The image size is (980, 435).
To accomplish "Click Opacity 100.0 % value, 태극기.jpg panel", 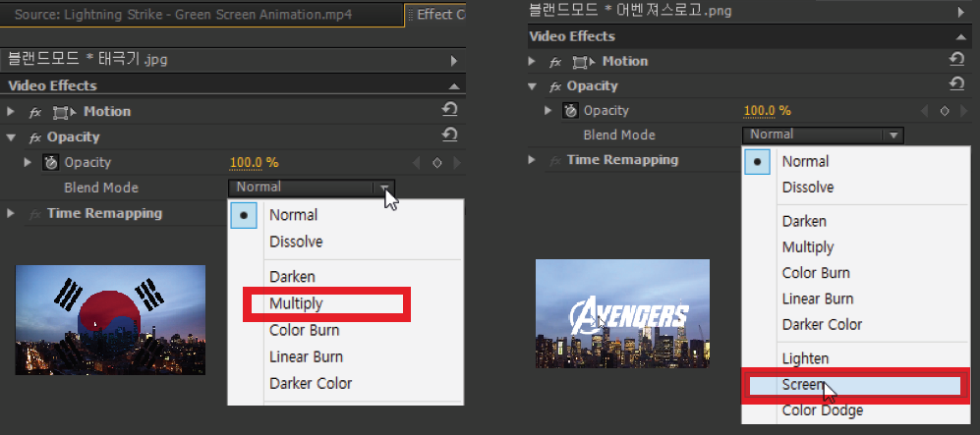I will 254,163.
